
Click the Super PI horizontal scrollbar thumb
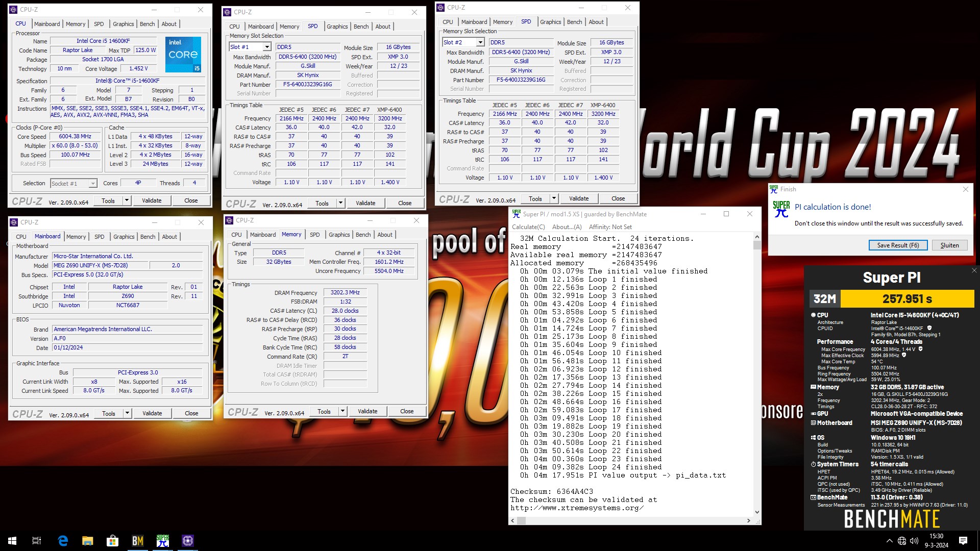(x=521, y=521)
